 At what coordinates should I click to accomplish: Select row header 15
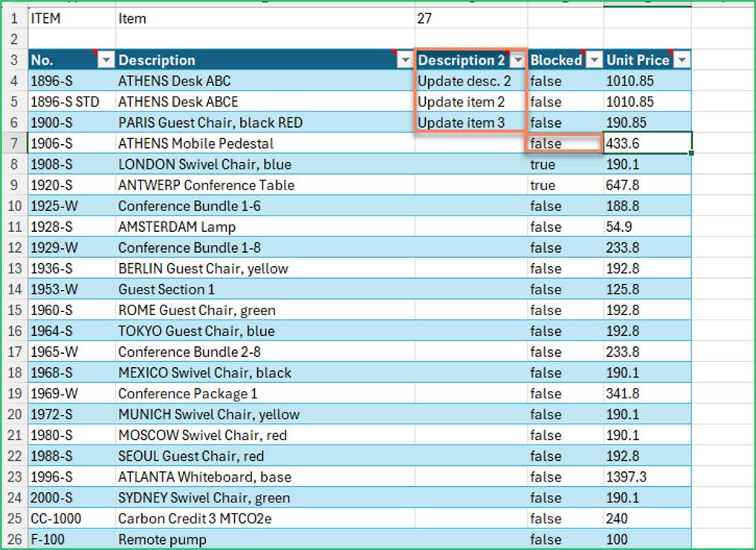[x=14, y=310]
